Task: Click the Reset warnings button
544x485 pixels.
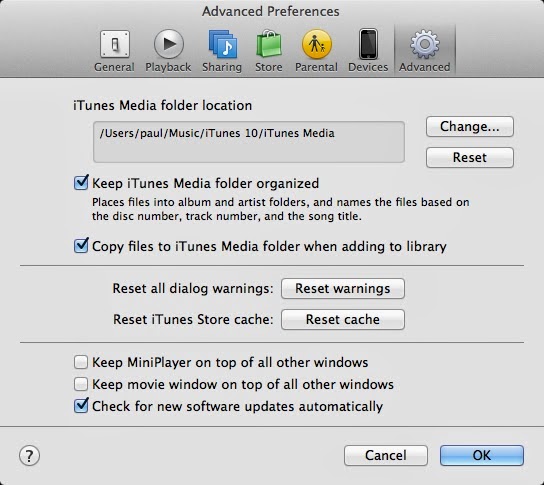Action: coord(343,289)
